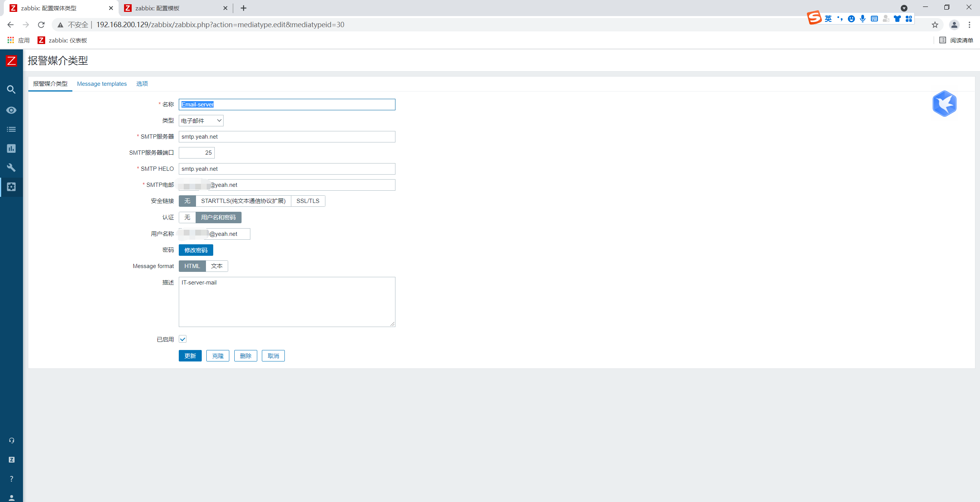The height and width of the screenshot is (502, 980).
Task: Switch to the 选项 tab
Action: [142, 84]
